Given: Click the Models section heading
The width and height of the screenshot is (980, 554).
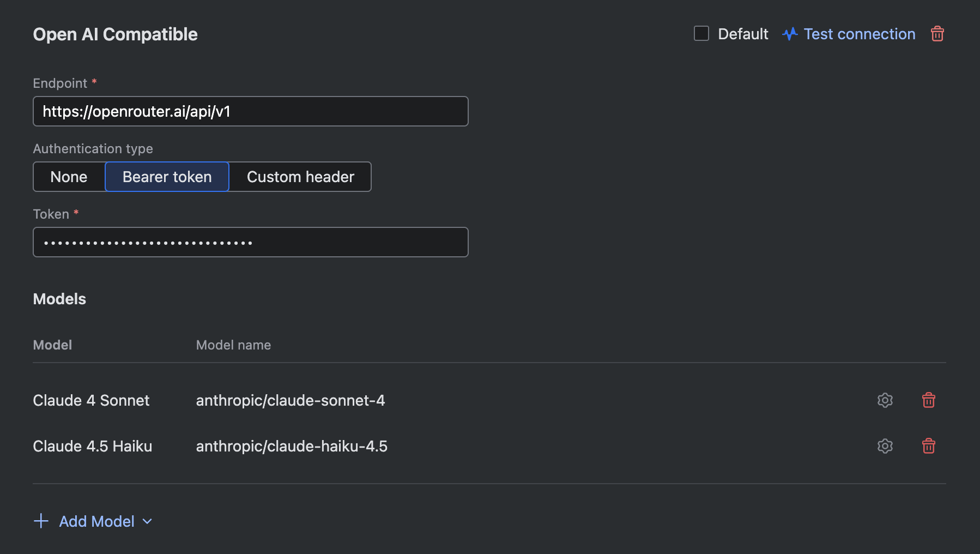Looking at the screenshot, I should (59, 299).
